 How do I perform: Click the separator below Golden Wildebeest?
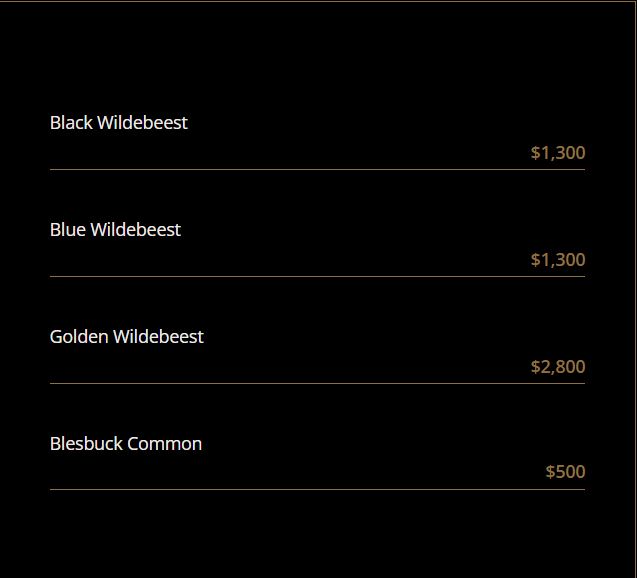(x=317, y=384)
